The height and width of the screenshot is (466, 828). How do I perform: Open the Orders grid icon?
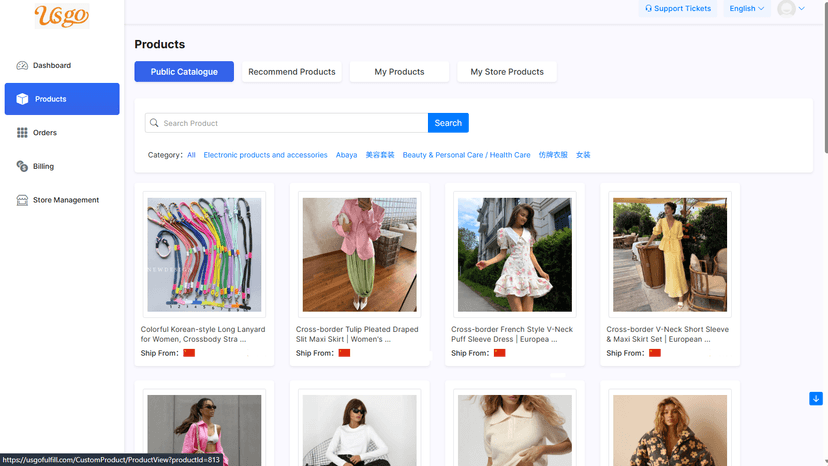coord(22,133)
